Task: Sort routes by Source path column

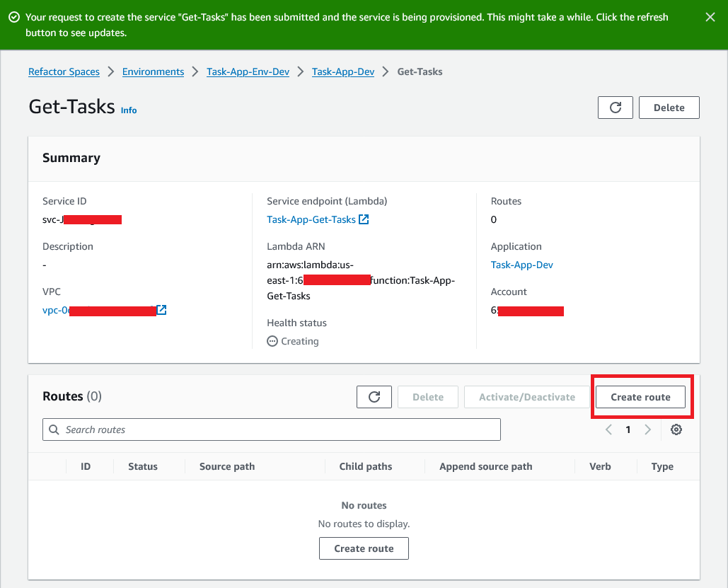Action: tap(227, 466)
